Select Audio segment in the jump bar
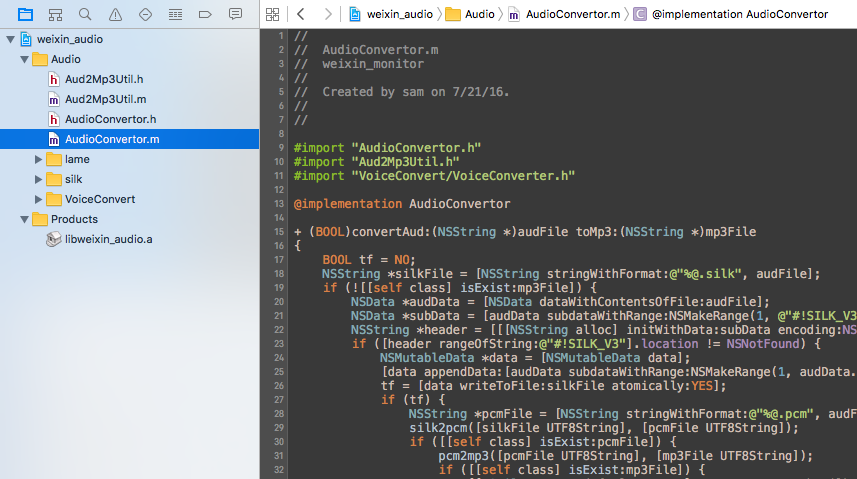The height and width of the screenshot is (479, 857). point(479,14)
